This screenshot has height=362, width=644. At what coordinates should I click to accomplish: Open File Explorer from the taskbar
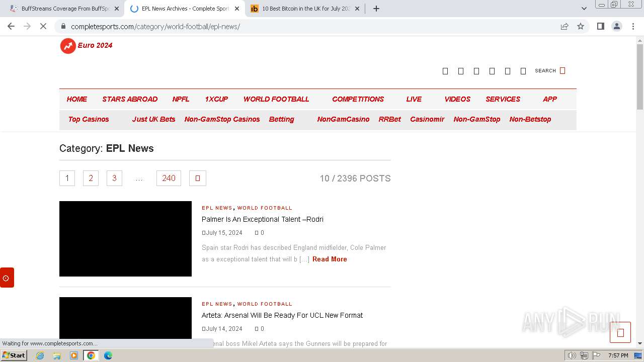(x=57, y=355)
